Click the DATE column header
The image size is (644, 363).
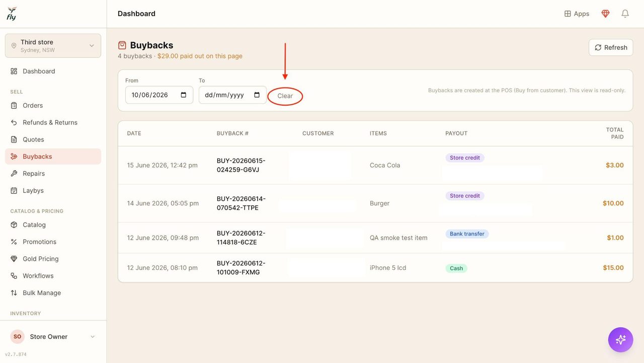[x=134, y=133]
